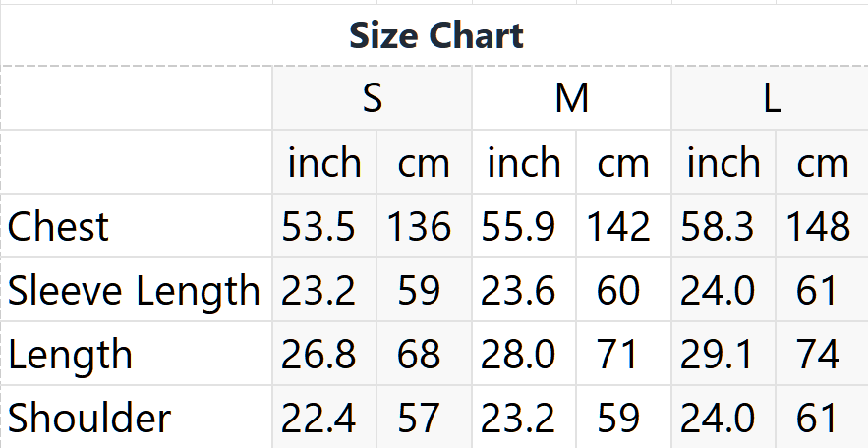Click the inch subheader under S
The image size is (868, 448).
[324, 162]
